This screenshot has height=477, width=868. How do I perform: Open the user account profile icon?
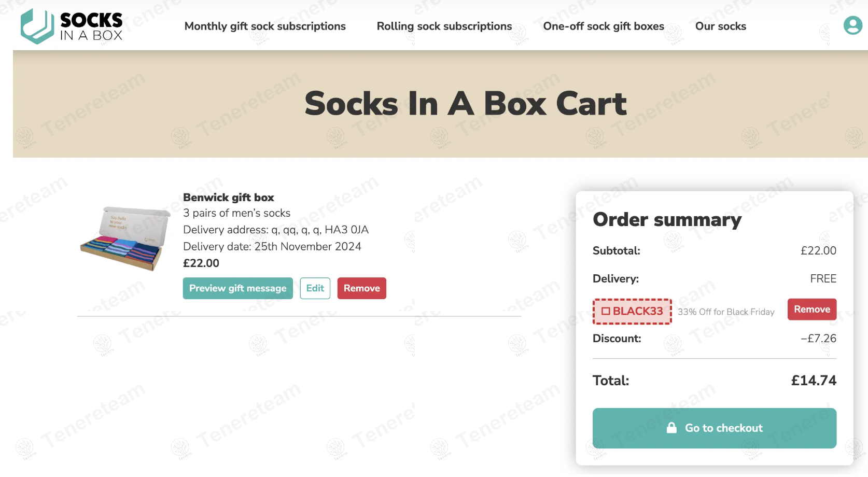tap(852, 25)
